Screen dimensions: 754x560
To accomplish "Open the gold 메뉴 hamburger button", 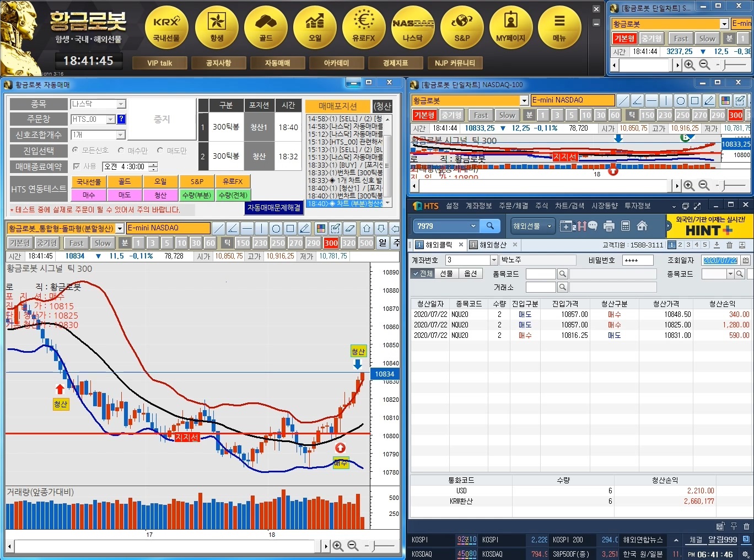I will point(559,28).
